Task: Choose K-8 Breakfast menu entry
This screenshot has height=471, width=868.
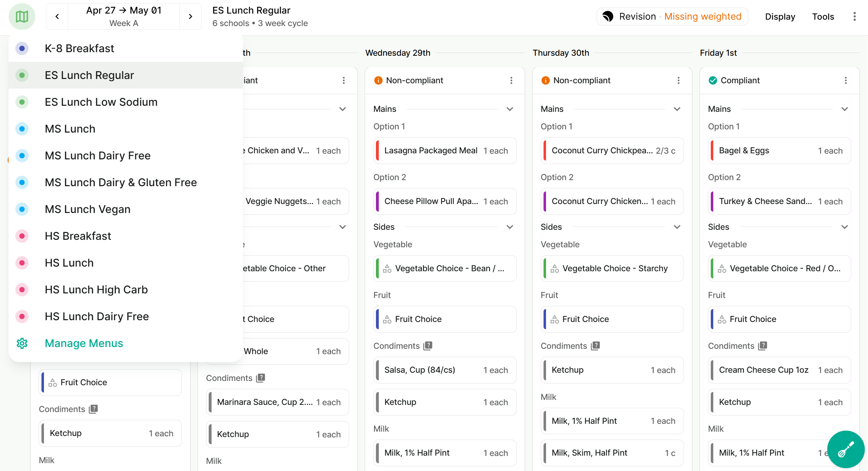Action: coord(79,48)
